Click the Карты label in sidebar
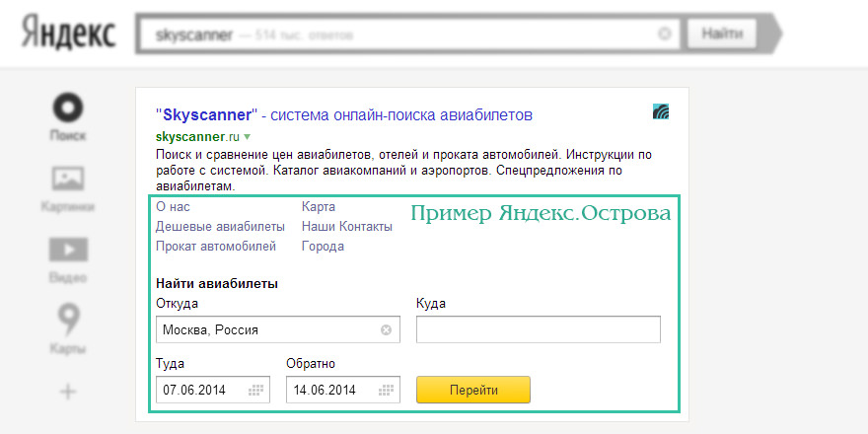This screenshot has width=868, height=434. pos(68,349)
